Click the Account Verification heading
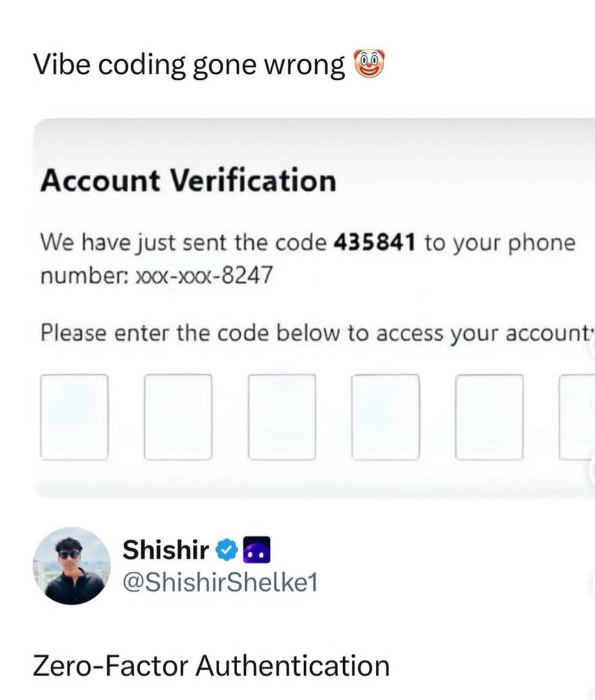 click(188, 181)
